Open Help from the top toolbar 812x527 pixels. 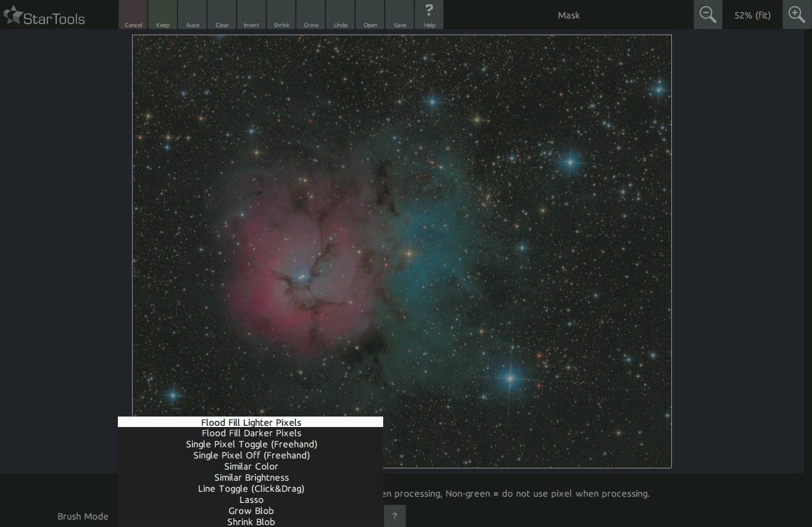point(429,15)
